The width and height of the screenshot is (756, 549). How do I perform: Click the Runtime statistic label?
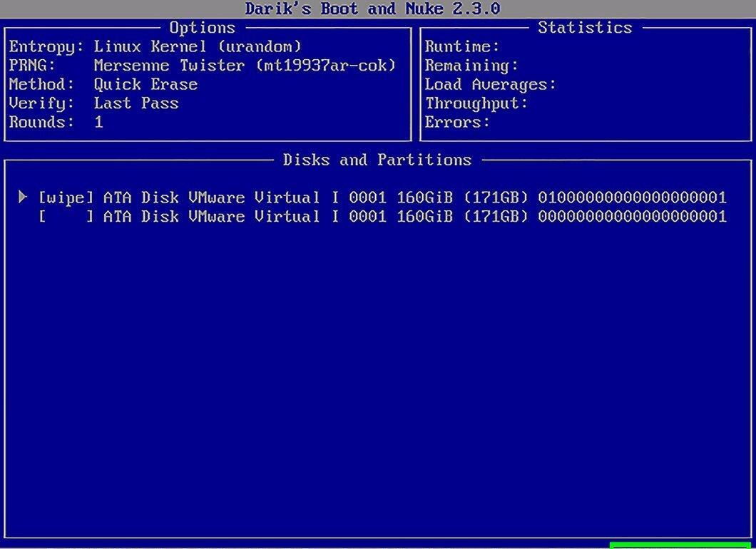[x=462, y=47]
